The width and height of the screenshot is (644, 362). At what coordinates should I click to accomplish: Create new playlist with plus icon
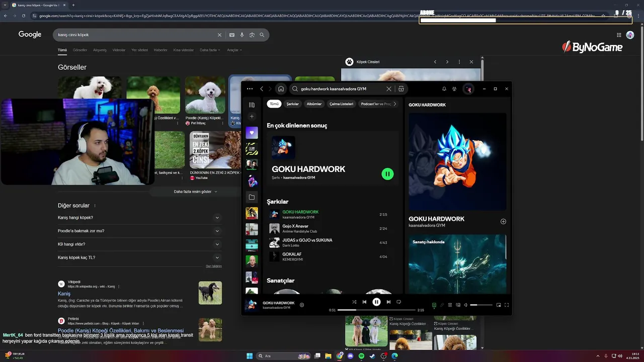coord(252,117)
